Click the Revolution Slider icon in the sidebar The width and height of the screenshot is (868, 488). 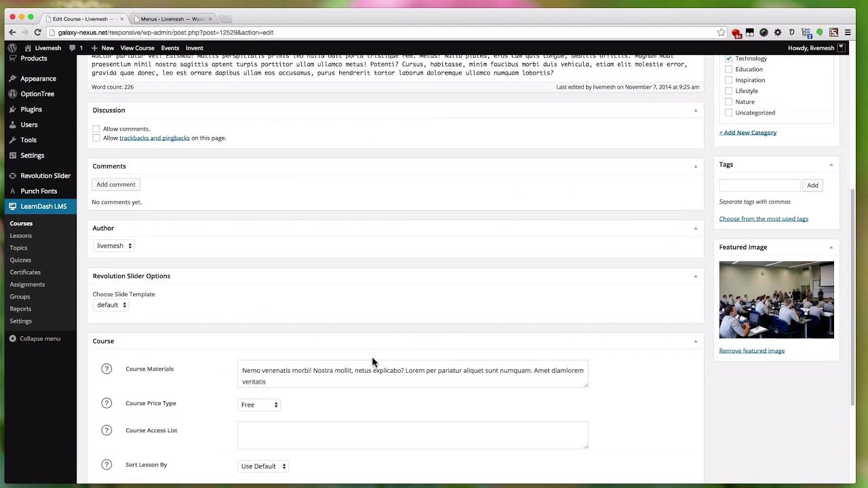coord(13,176)
